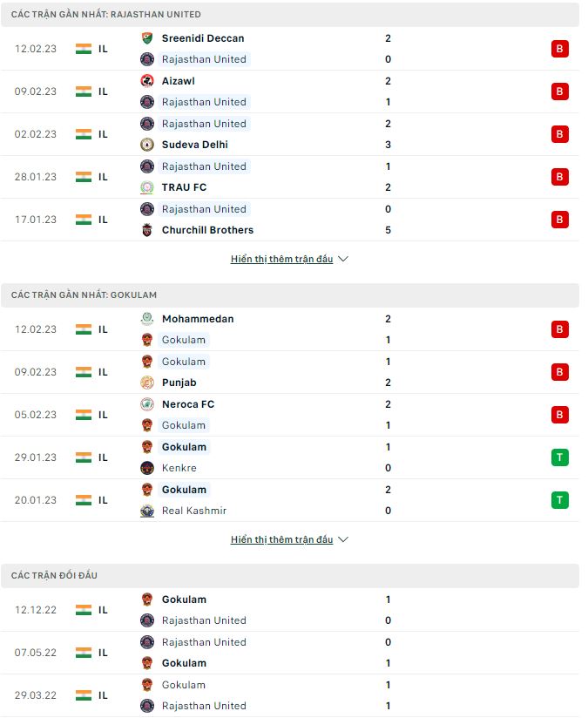Click the green T badge for the Kenkre match
Viewport: 588px width, 718px height.
click(558, 457)
